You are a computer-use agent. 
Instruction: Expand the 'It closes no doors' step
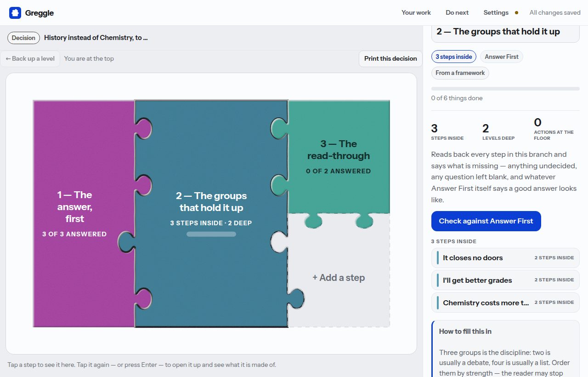click(505, 257)
